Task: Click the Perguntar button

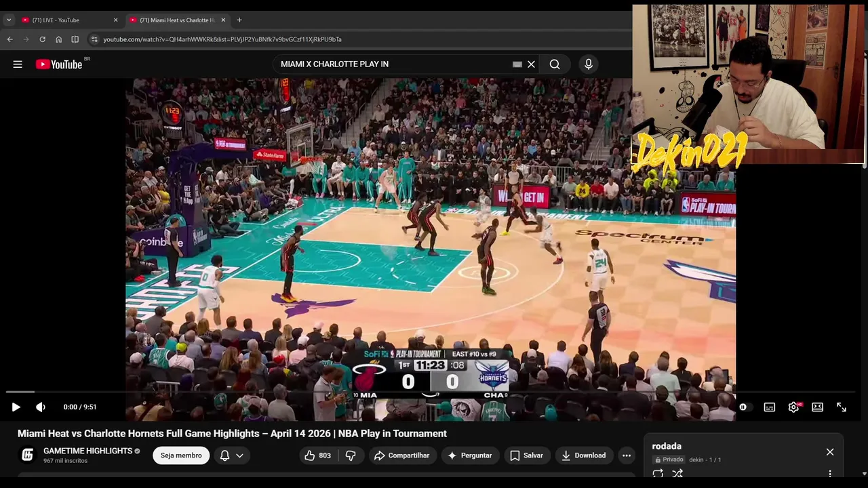Action: [470, 455]
